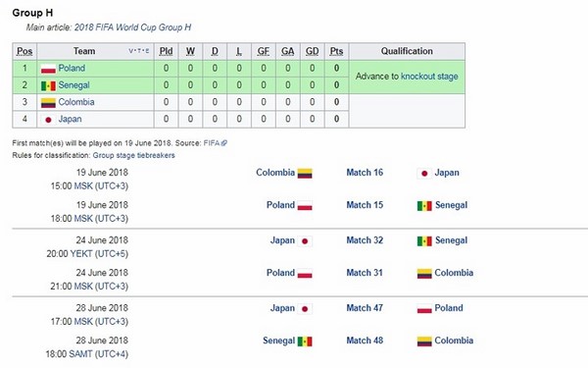Click Poland flag in Match 47 row
Viewport: 588px width, 368px height.
pos(424,309)
